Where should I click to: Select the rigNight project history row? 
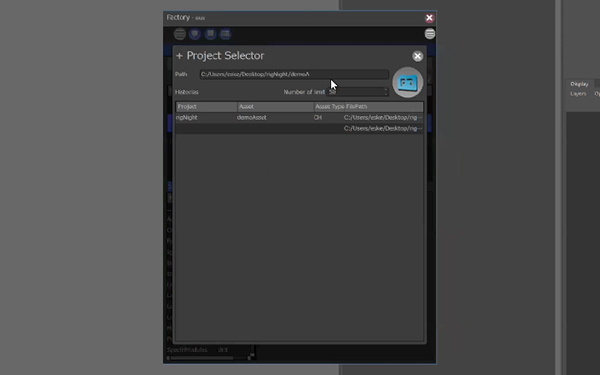[x=299, y=117]
